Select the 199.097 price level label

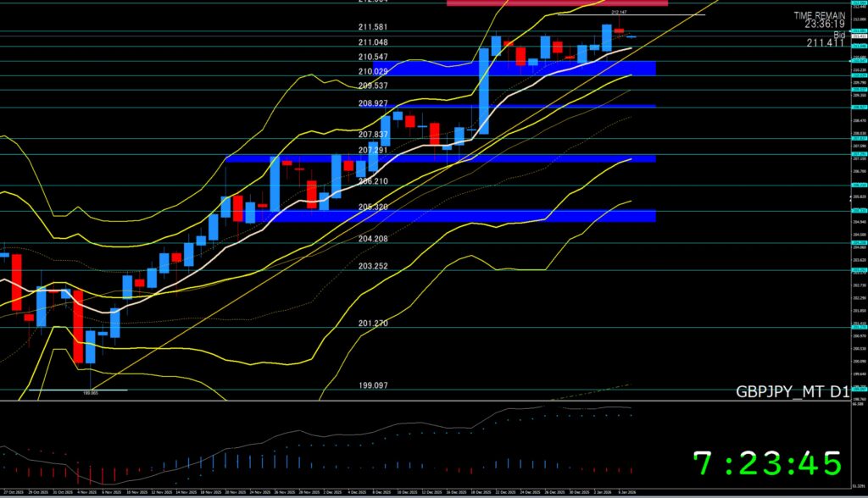click(x=373, y=385)
